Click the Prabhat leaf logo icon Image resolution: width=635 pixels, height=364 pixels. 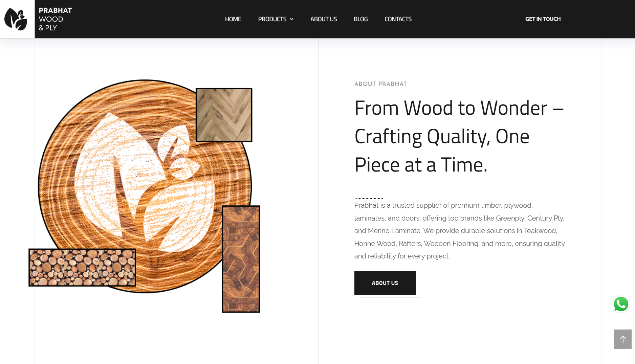pos(16,19)
